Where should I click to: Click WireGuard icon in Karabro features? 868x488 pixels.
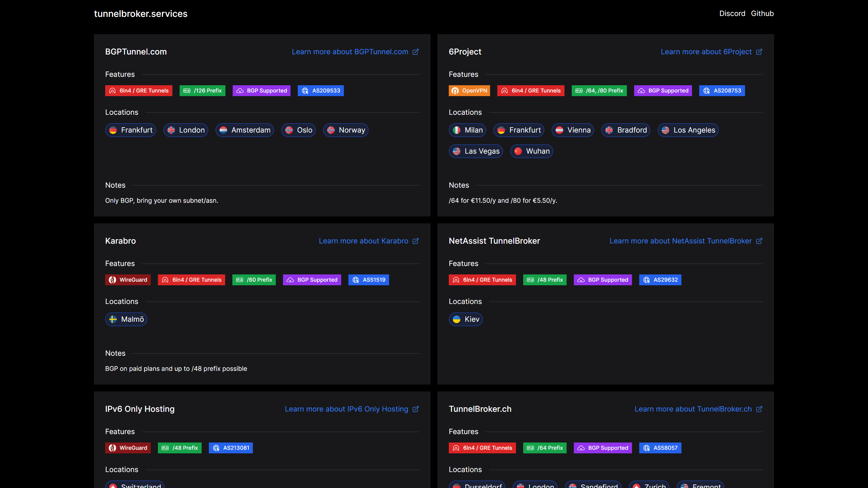[x=112, y=280]
